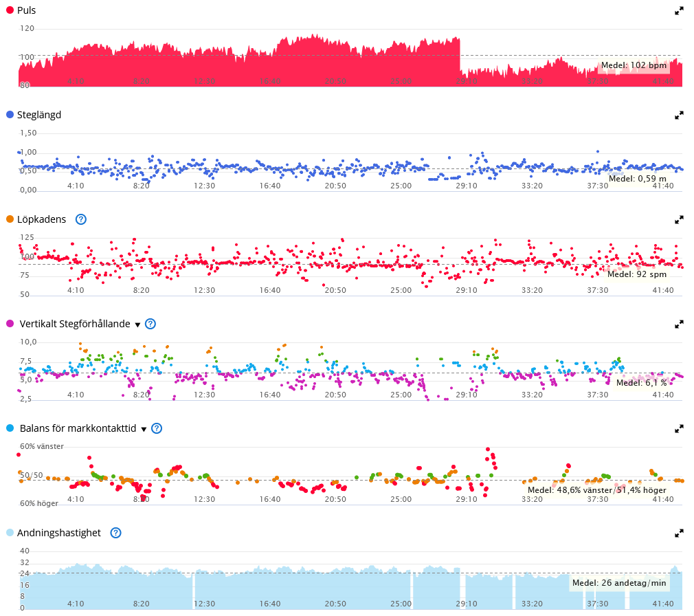Click the Vertikalt Stegförhållande title text
Screen dimensions: 694x616
pyautogui.click(x=75, y=324)
